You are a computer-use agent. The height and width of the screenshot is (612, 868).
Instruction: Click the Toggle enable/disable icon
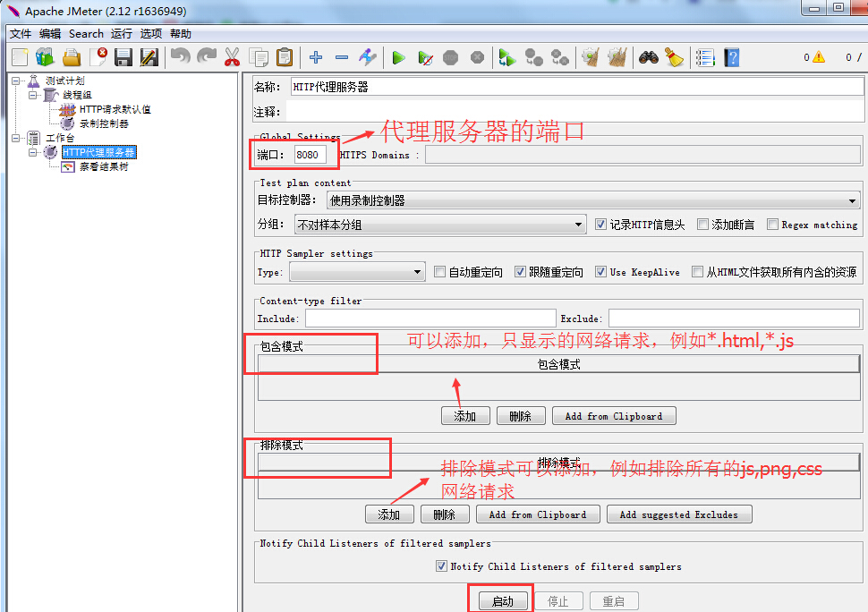click(368, 57)
